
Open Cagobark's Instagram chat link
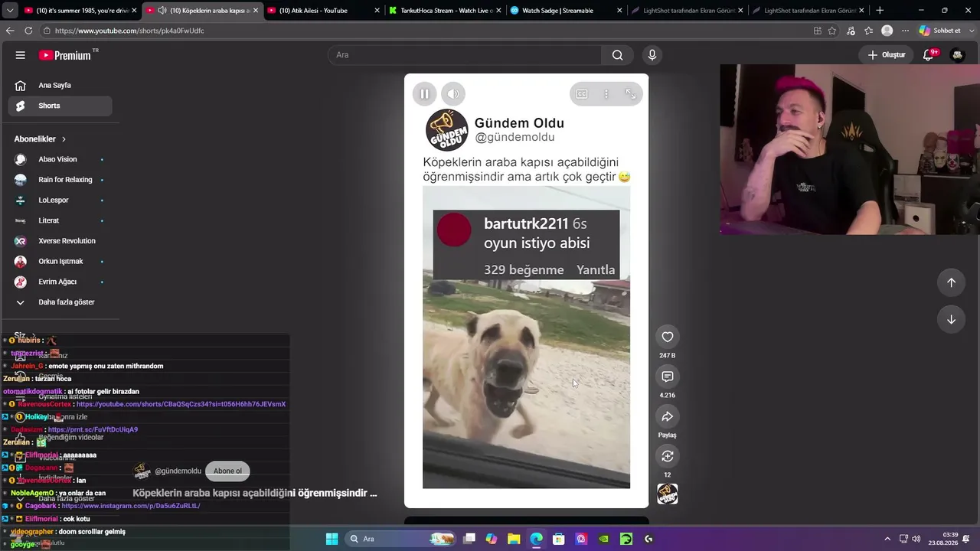(130, 506)
